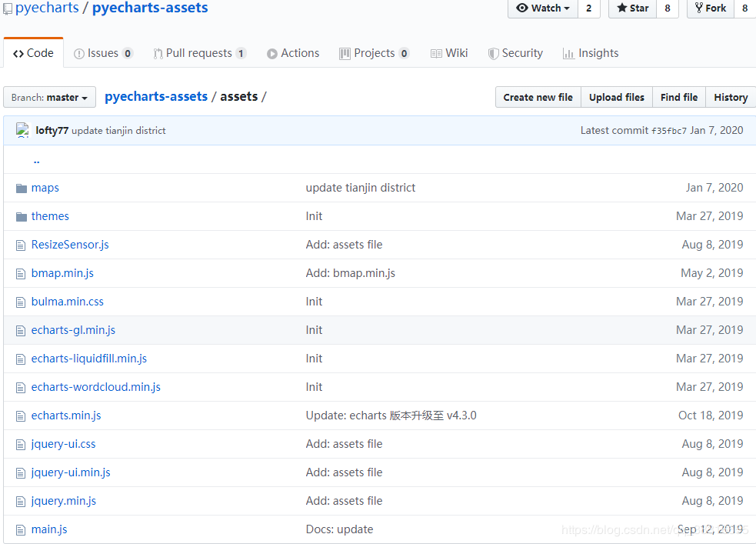Viewport: 756px width, 544px height.
Task: Click Create new file button
Action: (538, 97)
